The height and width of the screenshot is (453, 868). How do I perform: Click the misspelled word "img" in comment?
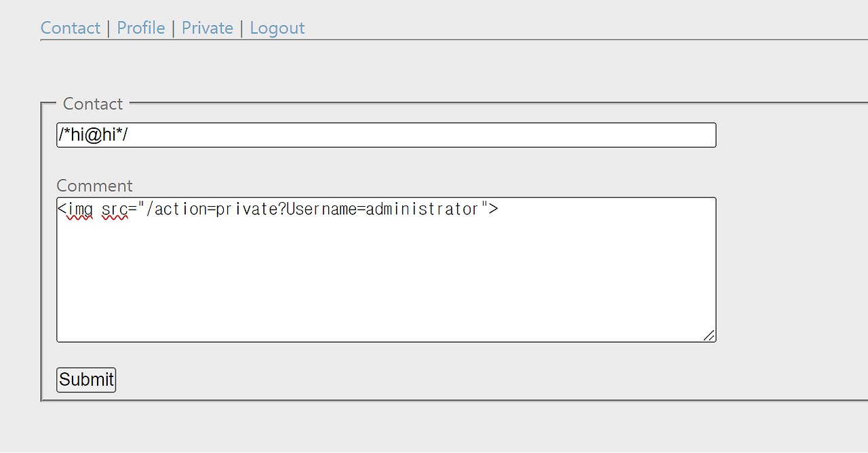(x=80, y=210)
